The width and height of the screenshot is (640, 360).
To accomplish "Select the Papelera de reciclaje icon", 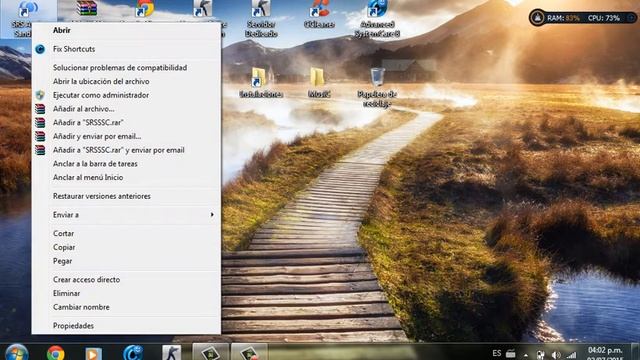I will click(377, 87).
